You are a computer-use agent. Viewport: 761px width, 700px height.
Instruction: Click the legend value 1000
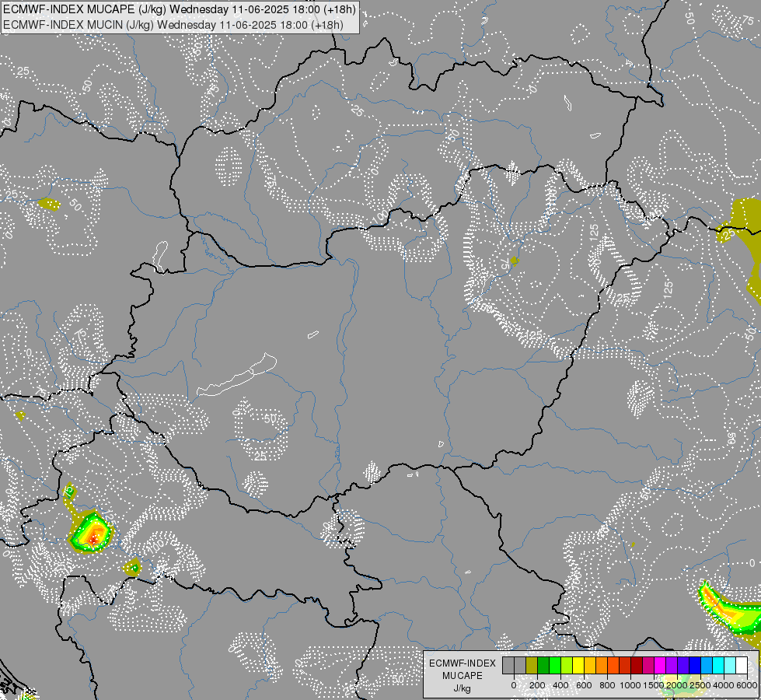[630, 685]
